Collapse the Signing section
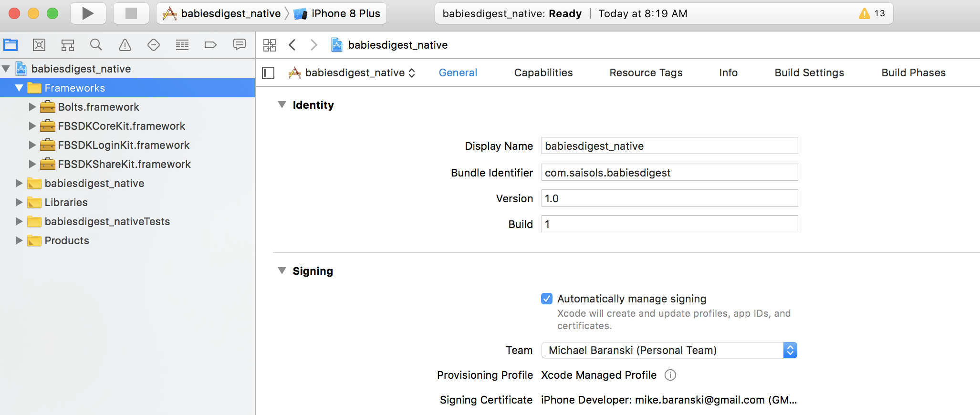This screenshot has width=980, height=415. [x=282, y=270]
